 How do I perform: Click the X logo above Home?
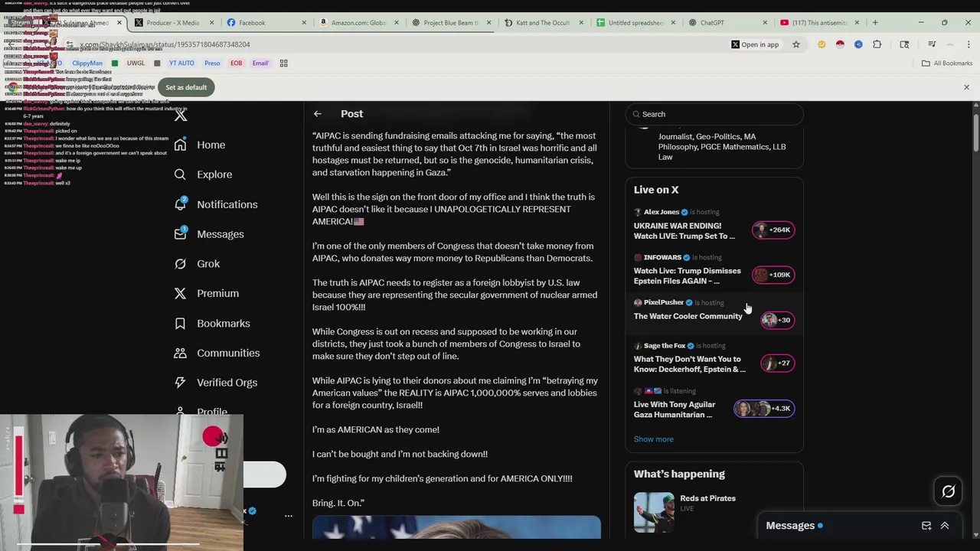pyautogui.click(x=181, y=116)
